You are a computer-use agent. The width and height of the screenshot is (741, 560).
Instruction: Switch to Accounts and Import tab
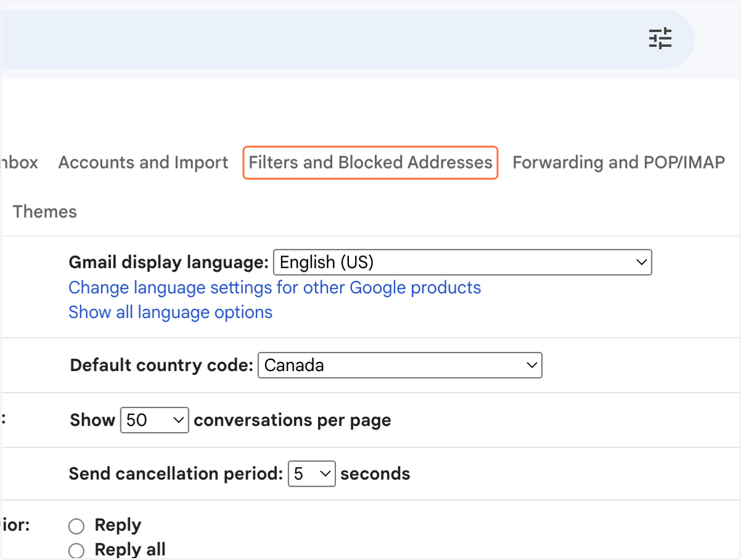143,162
